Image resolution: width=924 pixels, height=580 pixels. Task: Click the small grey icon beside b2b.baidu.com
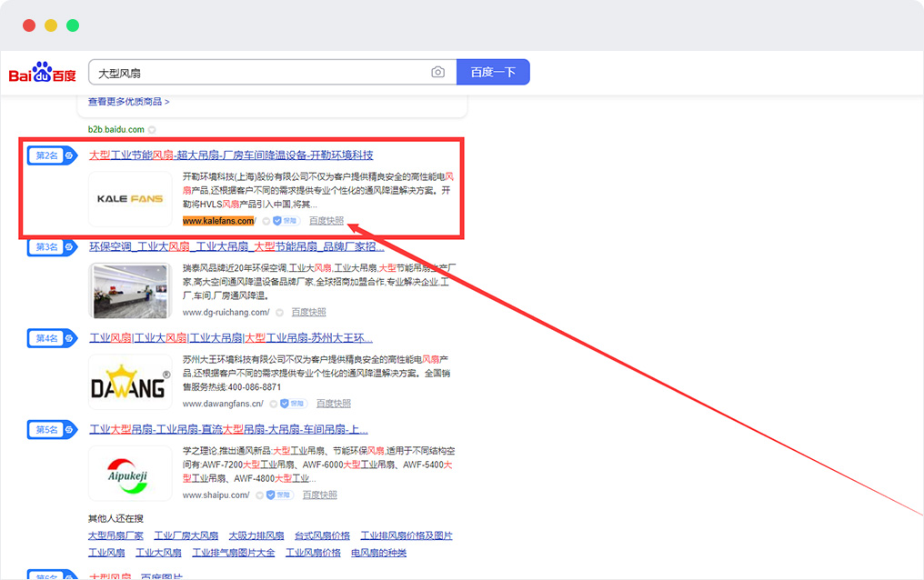pos(152,129)
